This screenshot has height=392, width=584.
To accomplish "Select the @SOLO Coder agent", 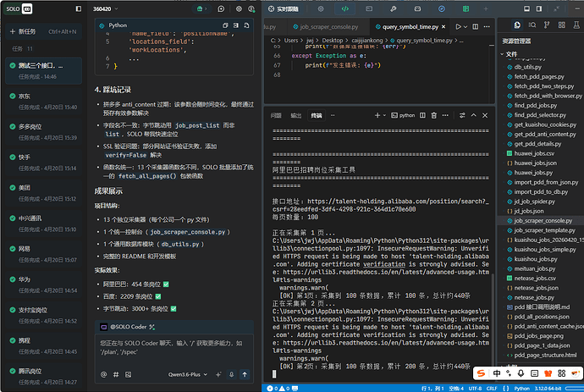I will tap(128, 327).
